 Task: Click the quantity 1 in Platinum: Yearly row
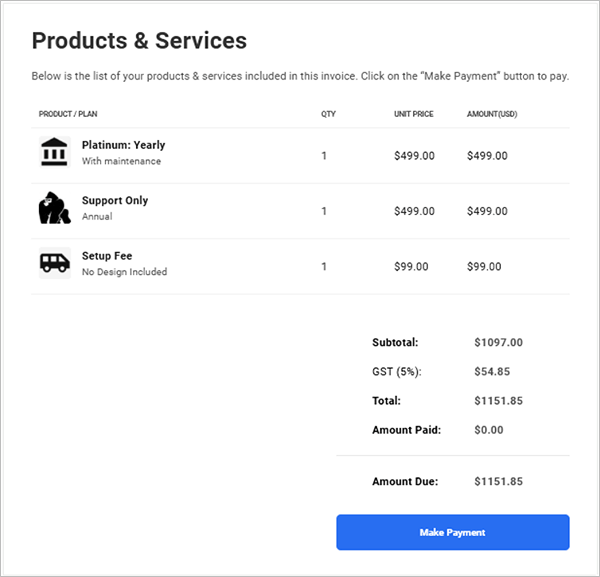(324, 156)
